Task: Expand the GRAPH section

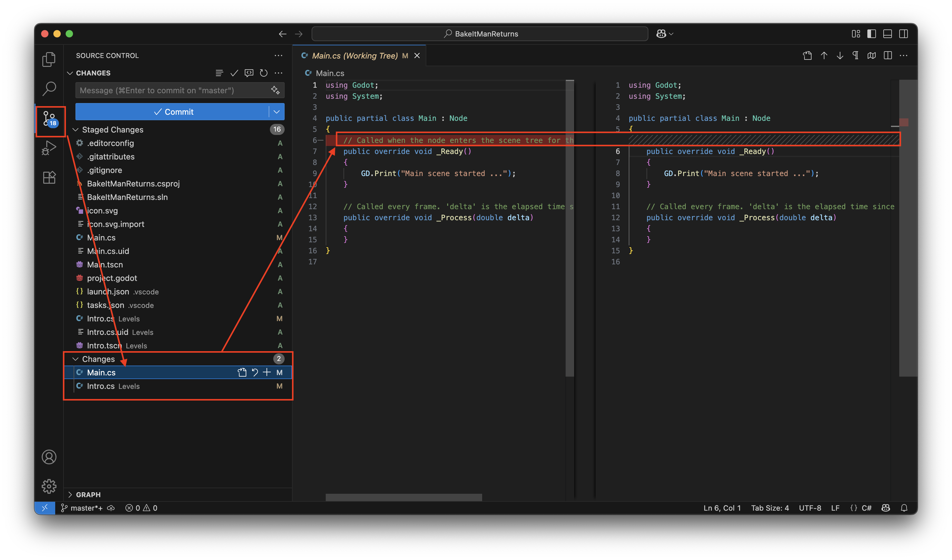Action: point(88,495)
